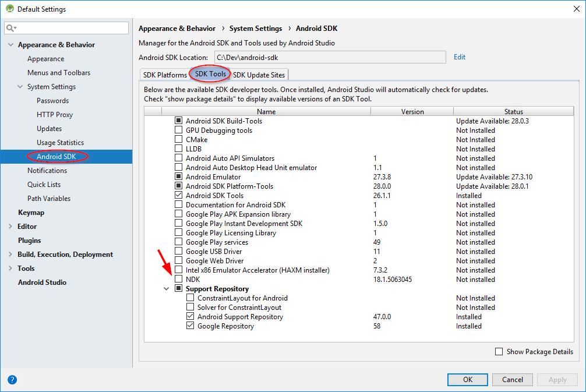Select Passwords in the settings tree
The height and width of the screenshot is (392, 586).
(52, 101)
